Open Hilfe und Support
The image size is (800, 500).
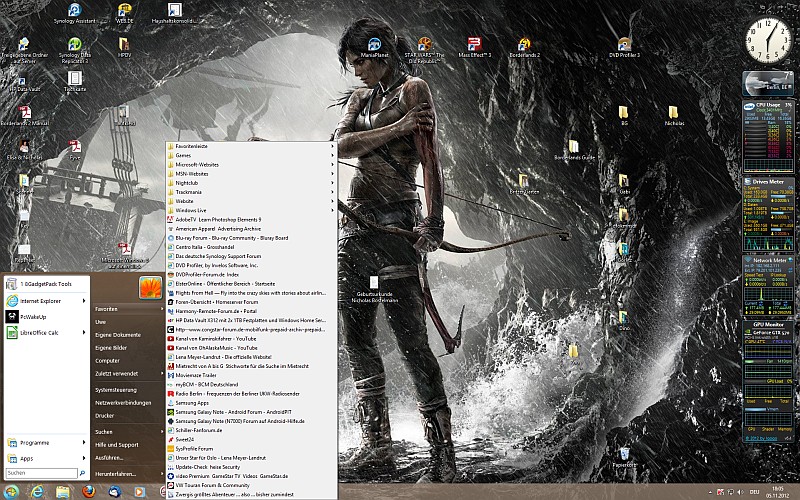tap(129, 445)
